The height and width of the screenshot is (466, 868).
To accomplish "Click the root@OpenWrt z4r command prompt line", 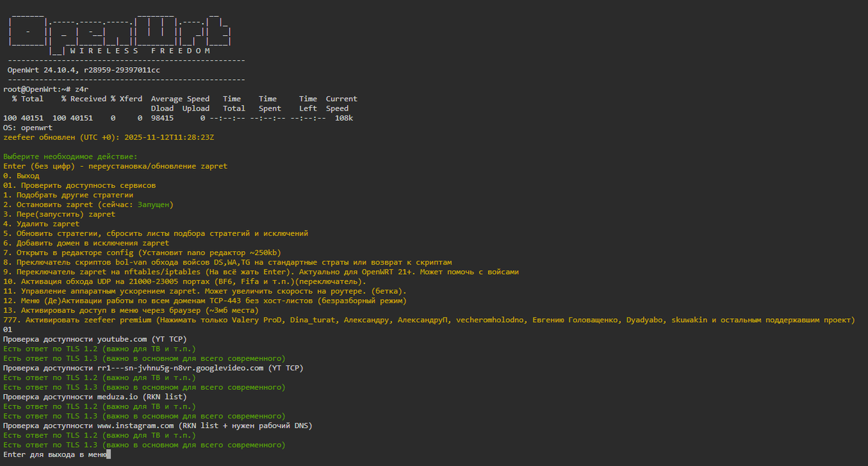I will point(46,89).
